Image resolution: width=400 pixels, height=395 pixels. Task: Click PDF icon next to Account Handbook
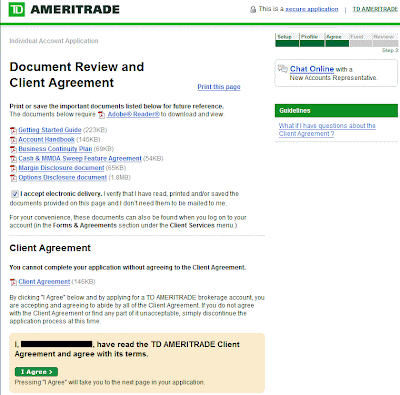coord(13,140)
